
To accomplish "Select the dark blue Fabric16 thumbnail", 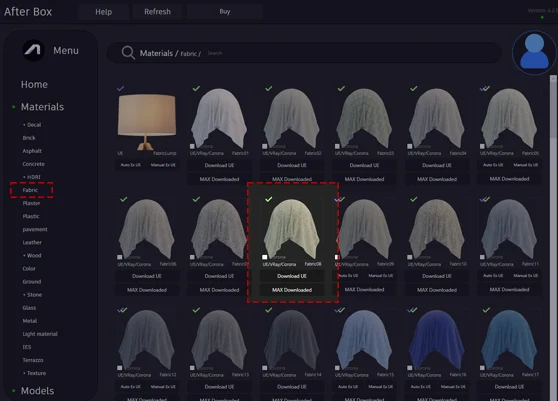I will click(437, 340).
